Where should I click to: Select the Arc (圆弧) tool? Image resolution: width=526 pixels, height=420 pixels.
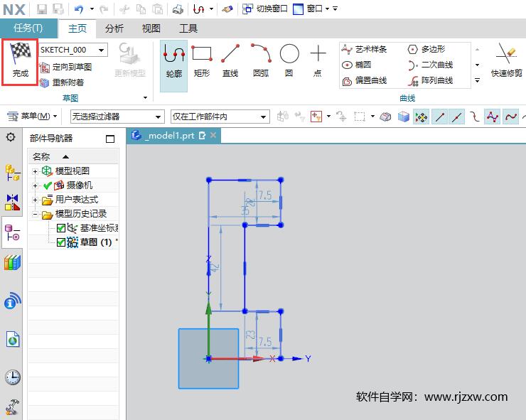[261, 62]
